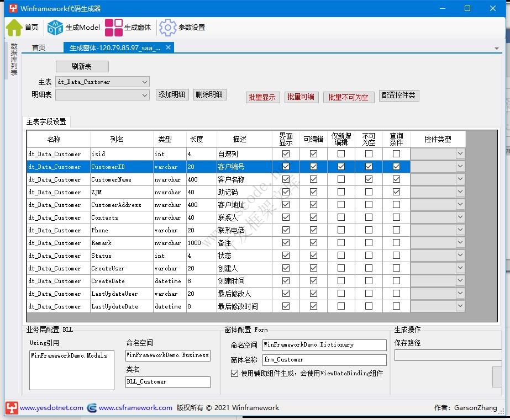The width and height of the screenshot is (510, 420).
Task: Open the 控件类型 dropdown for the isid row
Action: click(x=460, y=153)
